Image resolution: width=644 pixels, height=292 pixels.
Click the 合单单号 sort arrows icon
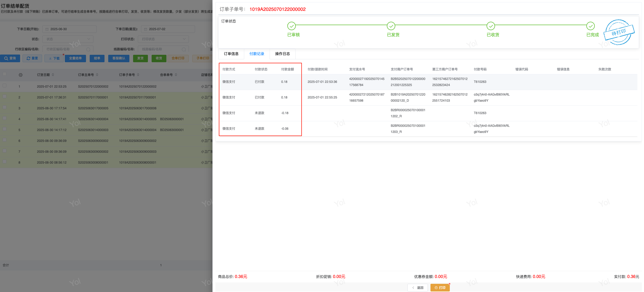click(176, 75)
